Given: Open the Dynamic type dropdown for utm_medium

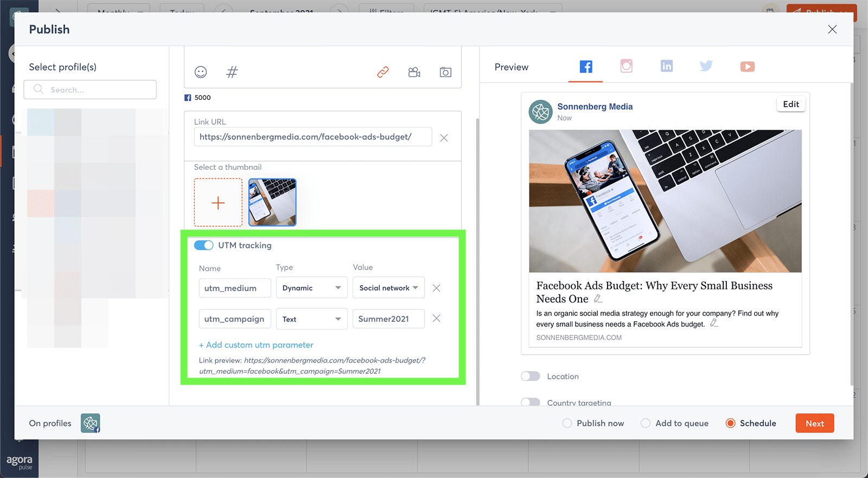Looking at the screenshot, I should [x=311, y=288].
